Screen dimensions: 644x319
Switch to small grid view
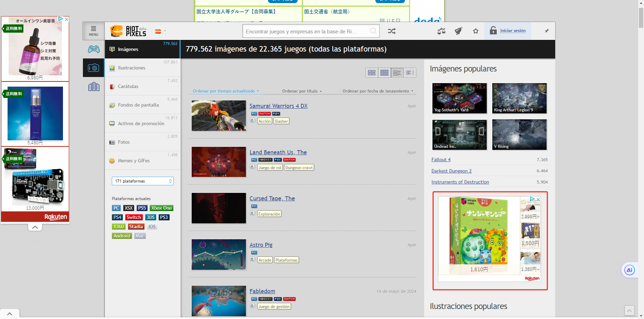coord(384,73)
